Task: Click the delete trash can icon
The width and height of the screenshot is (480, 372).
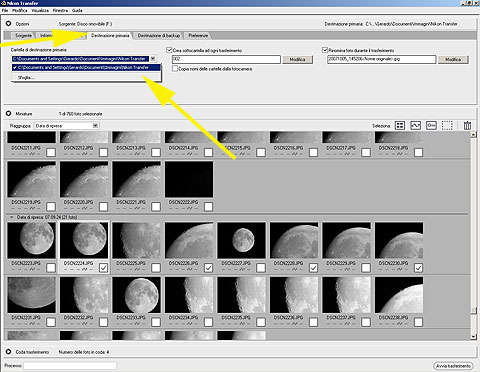Action: coord(467,125)
